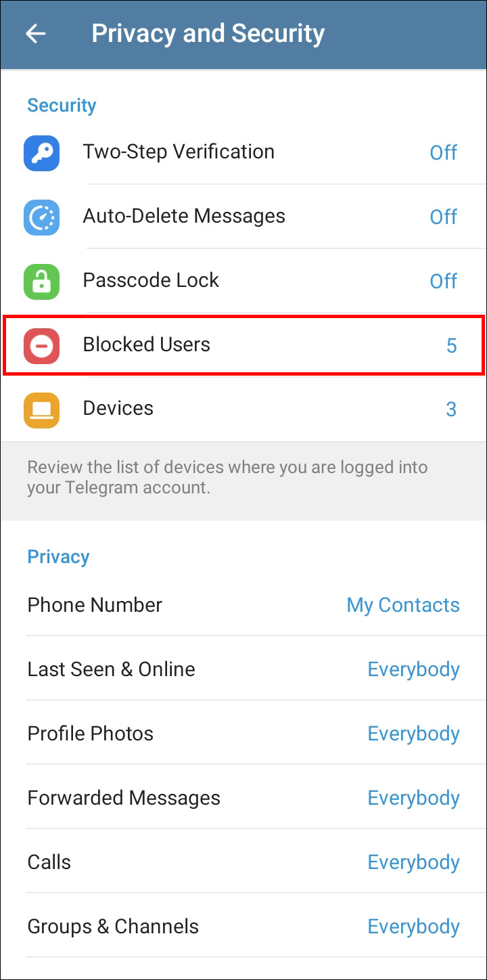Change Profile Photos Everybody setting

[x=413, y=734]
